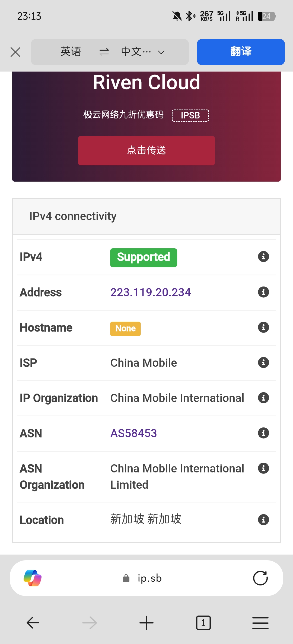
Task: Open the IP address 223.119.20.234 link
Action: (151, 292)
